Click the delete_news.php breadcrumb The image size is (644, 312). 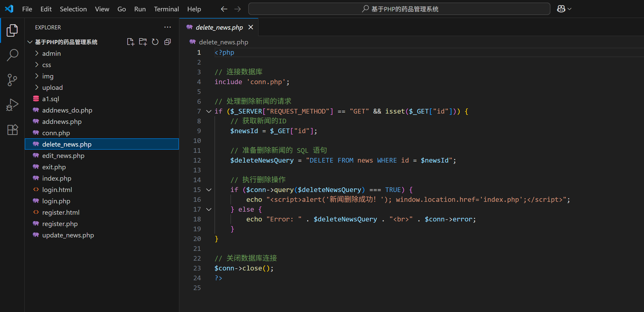(x=224, y=42)
